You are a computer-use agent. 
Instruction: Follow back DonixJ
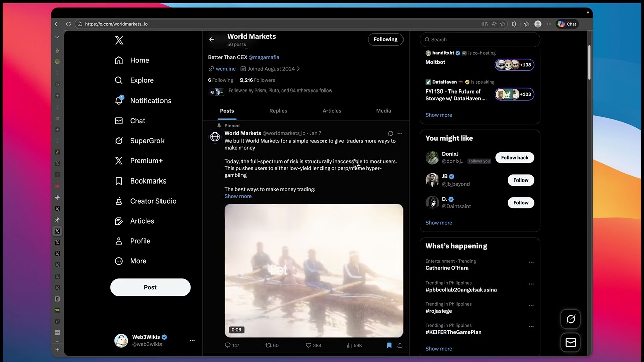tap(515, 158)
